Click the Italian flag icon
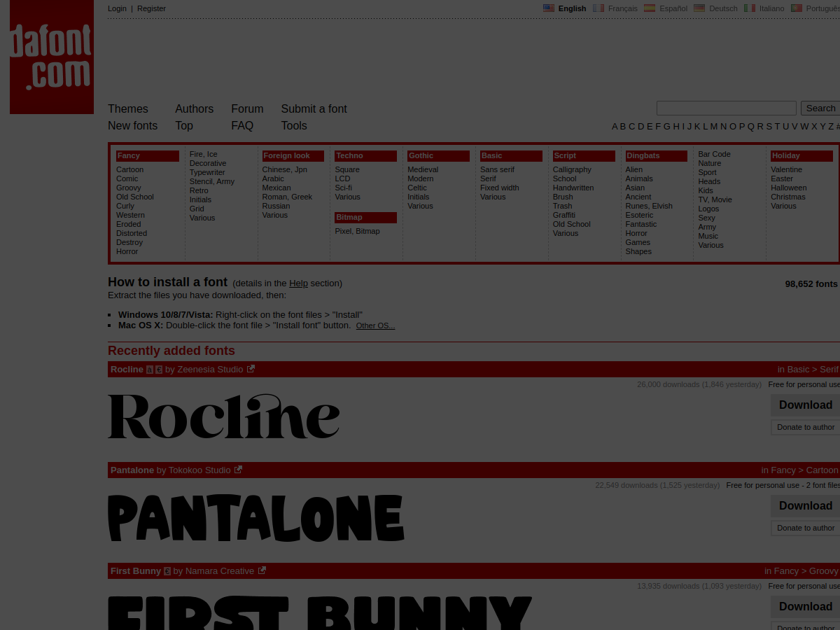Viewport: 840px width, 630px height. 750,8
